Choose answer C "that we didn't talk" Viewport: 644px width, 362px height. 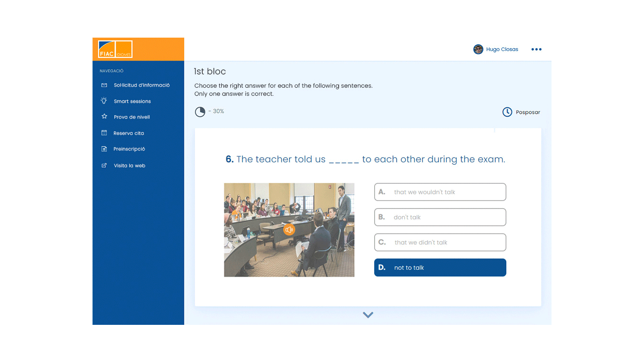pos(440,242)
